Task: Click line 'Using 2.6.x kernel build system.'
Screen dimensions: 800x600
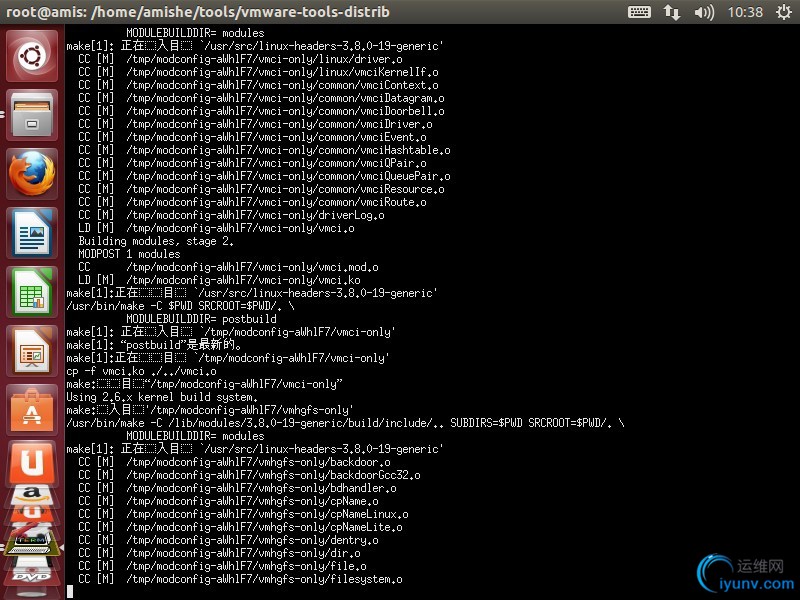Action: coord(162,397)
